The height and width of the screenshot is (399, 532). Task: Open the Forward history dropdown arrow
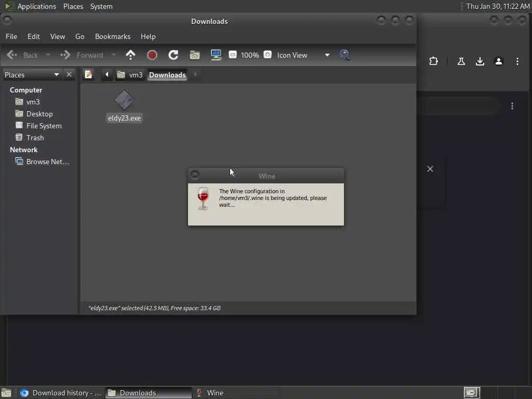coord(114,55)
